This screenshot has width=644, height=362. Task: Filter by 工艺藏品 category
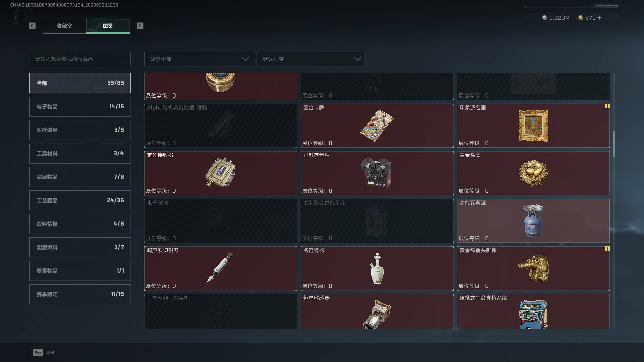click(x=80, y=200)
